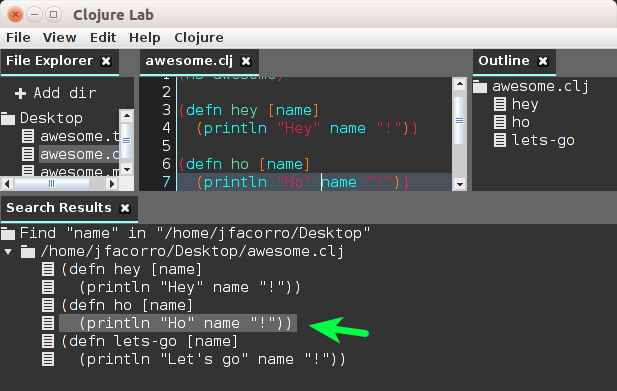Click the Add dir button
Screen dimensions: 617x391
(55, 93)
